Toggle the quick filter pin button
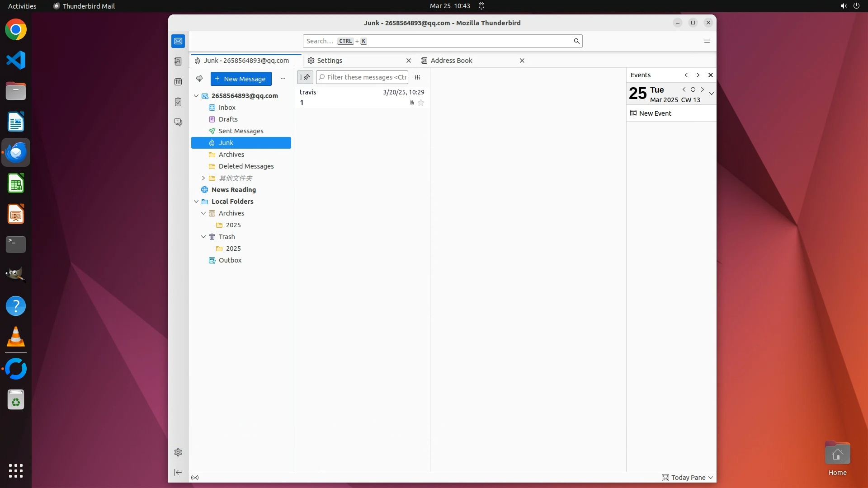 coord(305,77)
